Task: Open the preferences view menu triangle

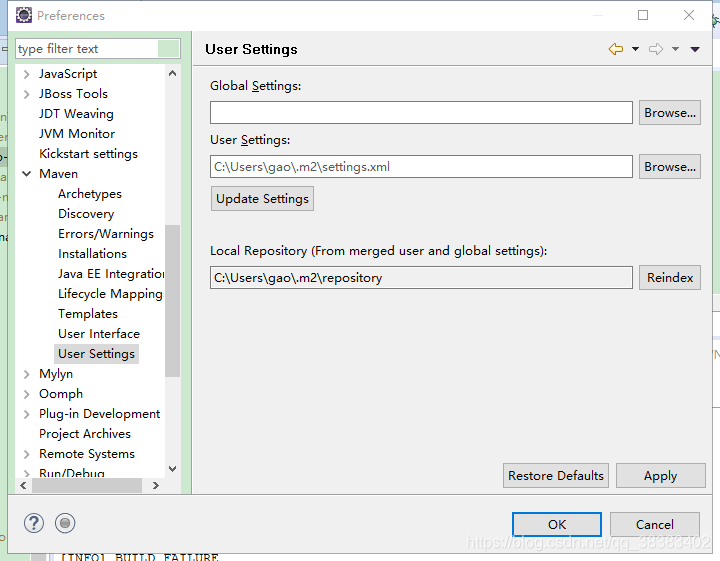Action: (695, 49)
